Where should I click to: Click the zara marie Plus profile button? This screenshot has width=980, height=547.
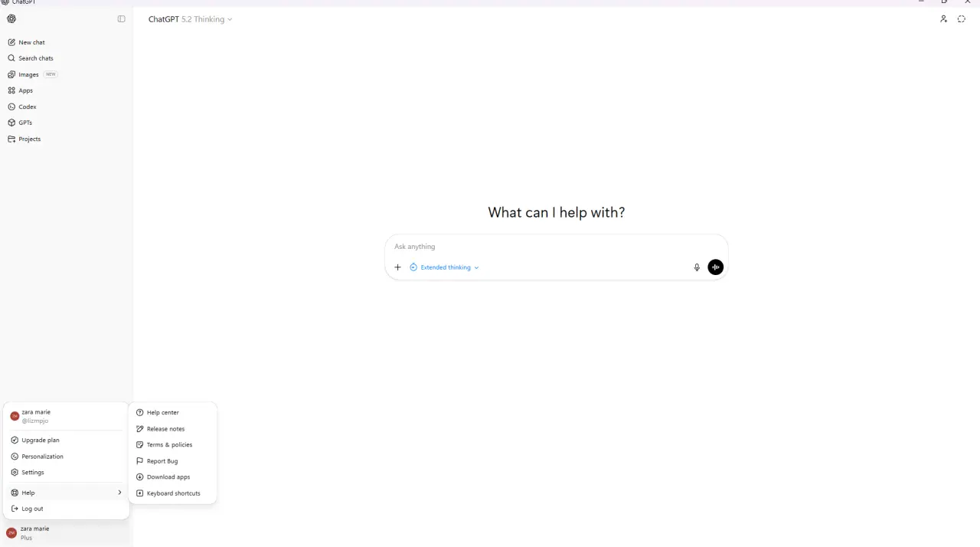click(x=66, y=533)
